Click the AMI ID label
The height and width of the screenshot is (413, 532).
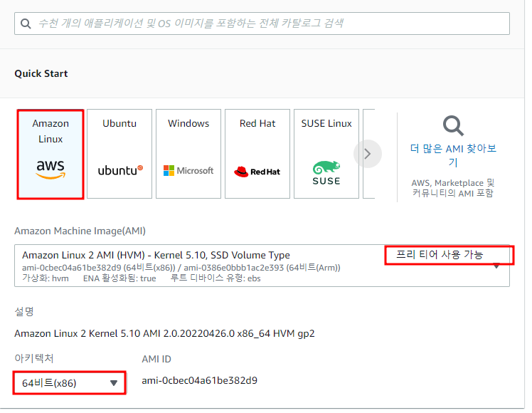[156, 359]
